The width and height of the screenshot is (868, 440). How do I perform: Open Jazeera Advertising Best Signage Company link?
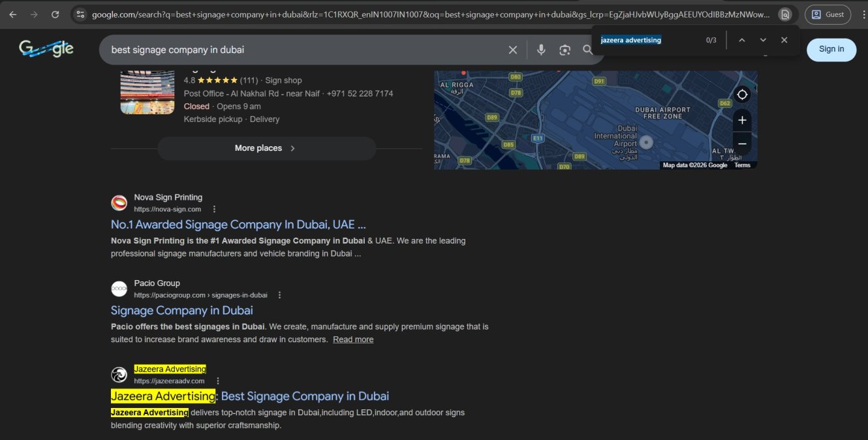(250, 396)
